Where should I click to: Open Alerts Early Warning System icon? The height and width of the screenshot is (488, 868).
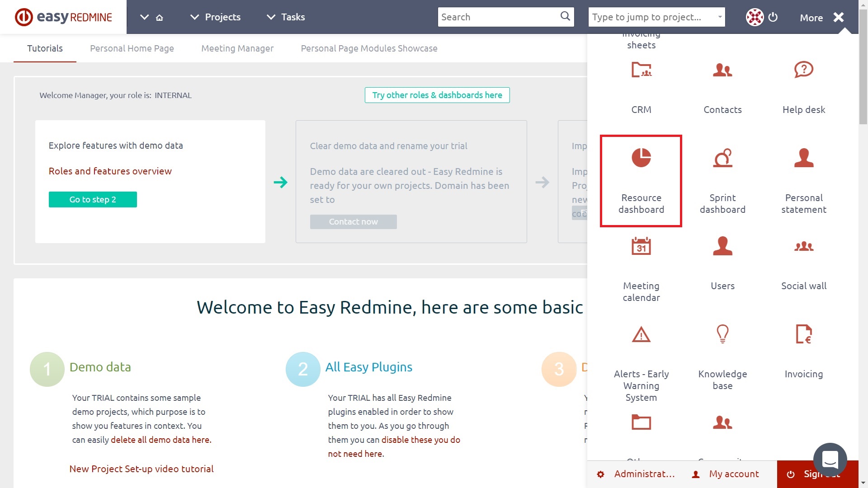[641, 334]
